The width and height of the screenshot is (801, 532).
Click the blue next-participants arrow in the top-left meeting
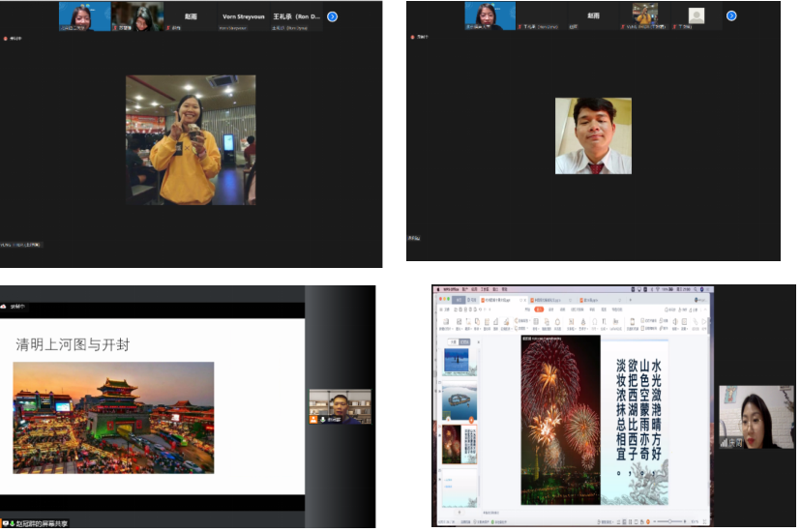coord(333,16)
